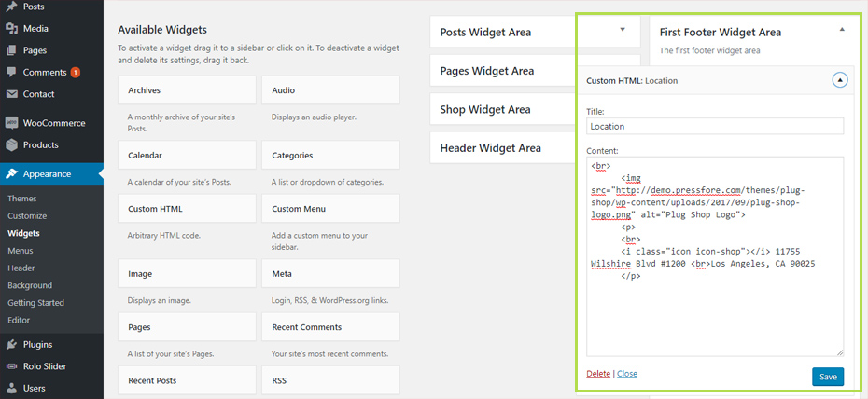Viewport: 868px width, 399px height.
Task: Save the Location widget
Action: coord(828,377)
